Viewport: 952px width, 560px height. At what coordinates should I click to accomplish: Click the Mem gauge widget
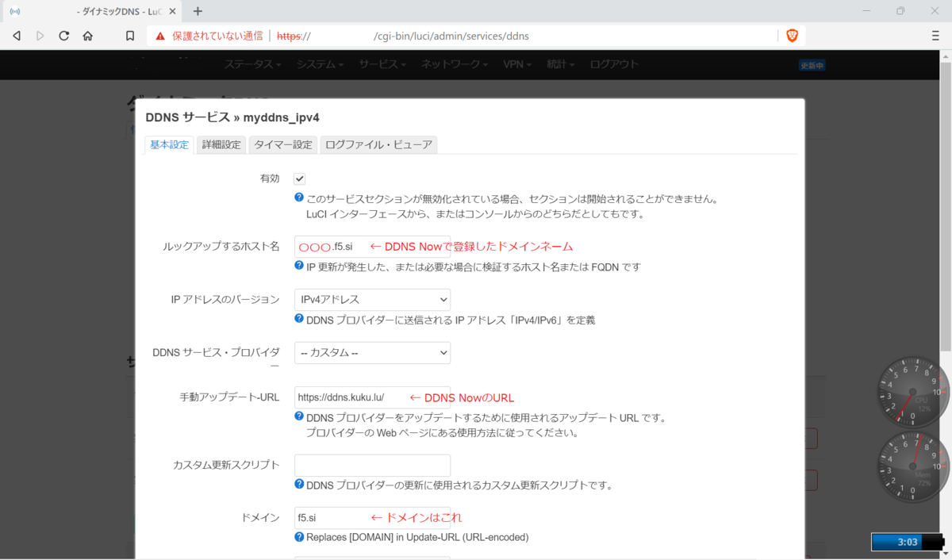912,467
